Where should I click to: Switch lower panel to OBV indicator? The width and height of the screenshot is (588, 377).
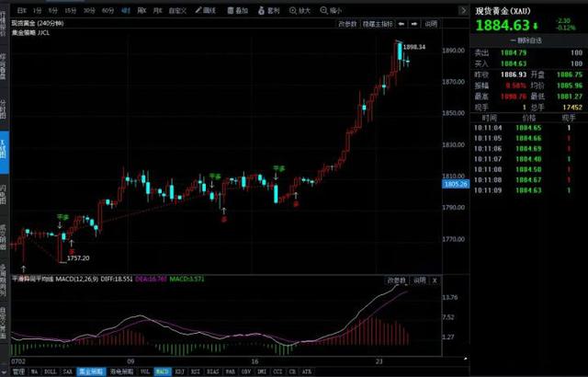pos(246,371)
